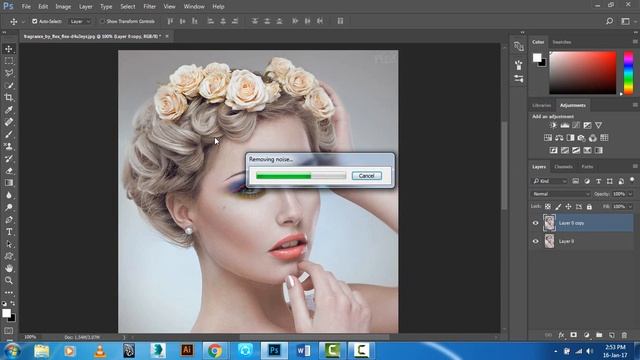Toggle the Auto-Select checkbox

point(35,21)
